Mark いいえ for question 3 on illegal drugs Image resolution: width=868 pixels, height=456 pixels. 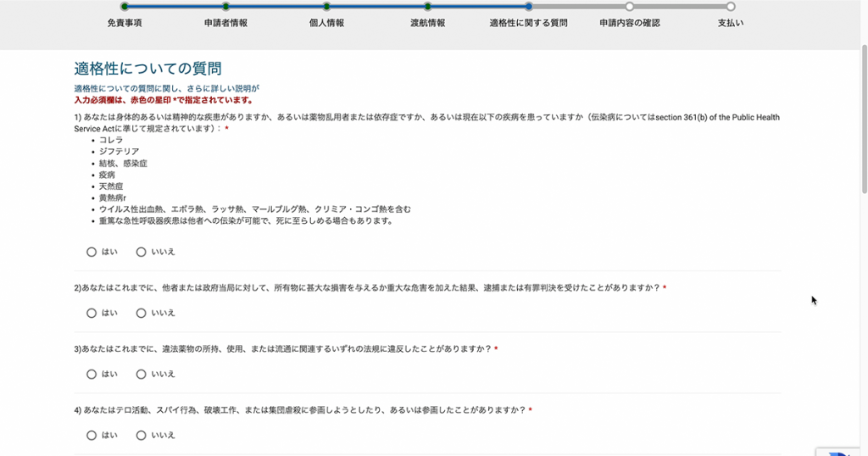pyautogui.click(x=142, y=374)
